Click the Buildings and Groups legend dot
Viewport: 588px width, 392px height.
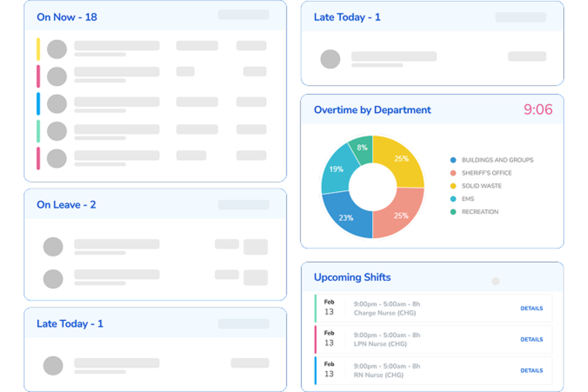[453, 160]
